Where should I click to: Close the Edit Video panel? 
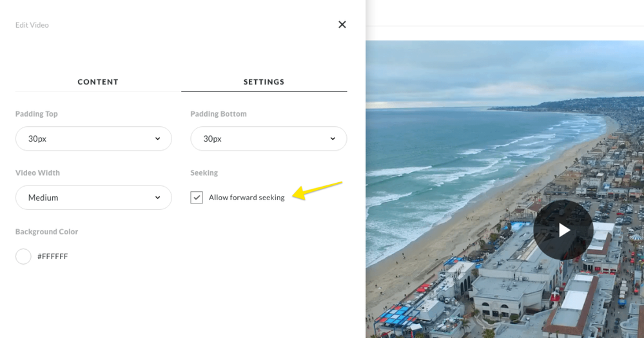pyautogui.click(x=342, y=24)
